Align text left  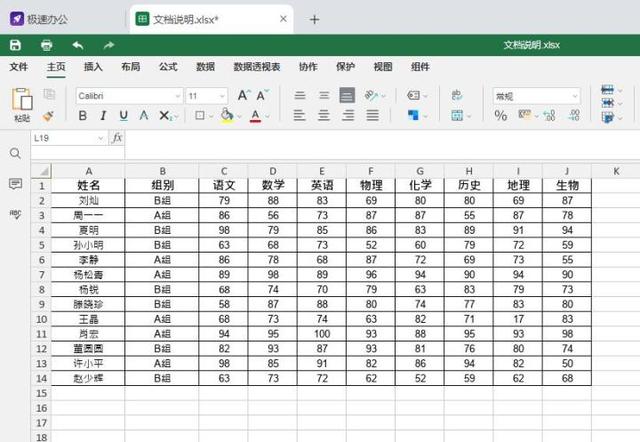tap(300, 116)
